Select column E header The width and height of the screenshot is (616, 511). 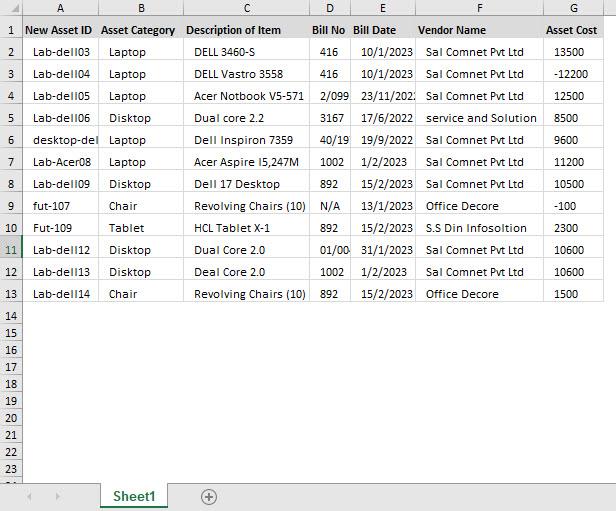tap(383, 8)
